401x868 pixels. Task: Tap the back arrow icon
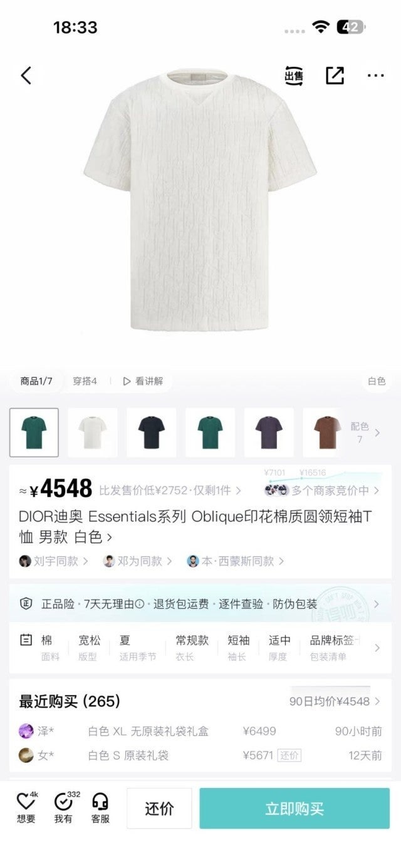click(x=26, y=76)
